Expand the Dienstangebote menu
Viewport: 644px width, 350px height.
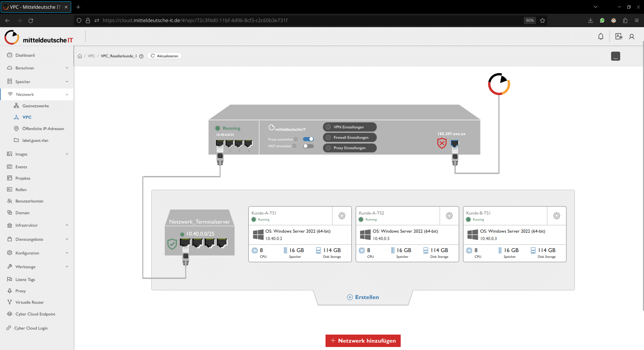tap(37, 239)
